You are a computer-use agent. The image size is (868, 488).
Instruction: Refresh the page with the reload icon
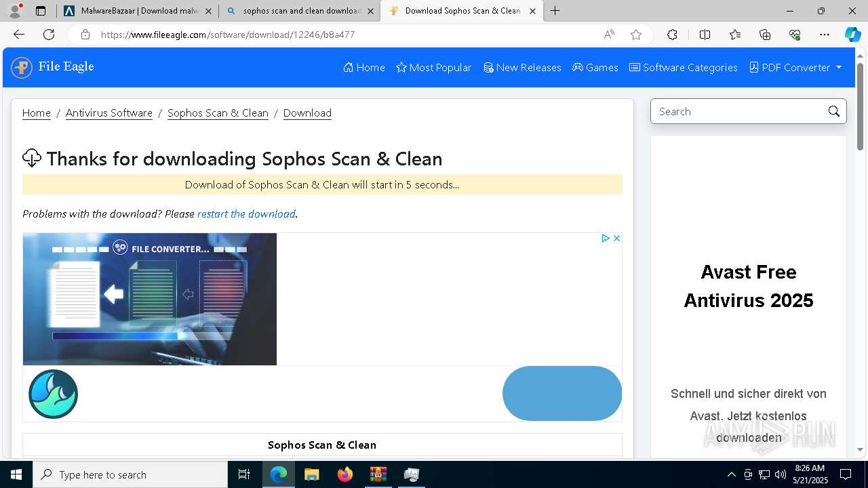click(x=49, y=35)
